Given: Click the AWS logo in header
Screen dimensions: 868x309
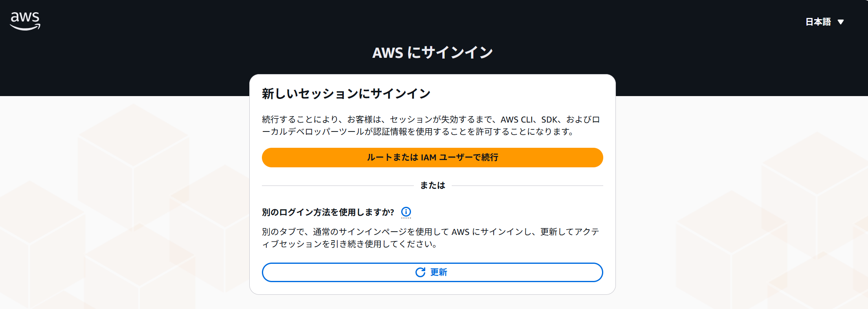Looking at the screenshot, I should (x=25, y=21).
